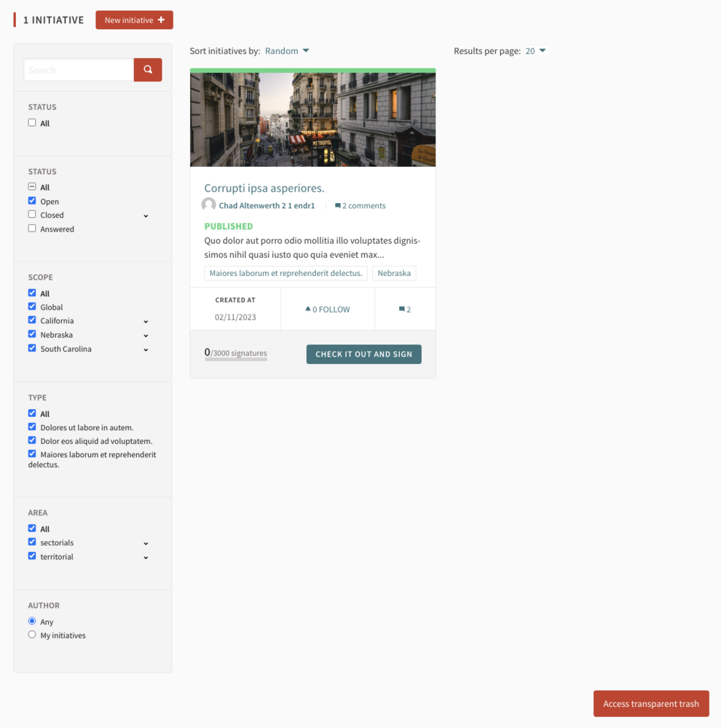Open the Corrupti ipsa asperiores initiative title
Viewport: 721px width, 728px height.
[x=264, y=189]
